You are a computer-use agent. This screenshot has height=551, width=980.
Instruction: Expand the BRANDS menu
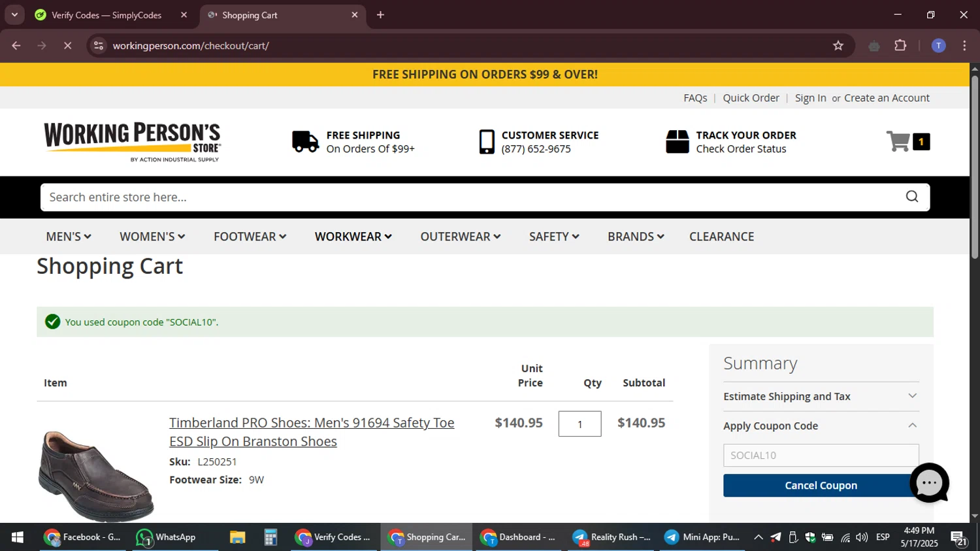pyautogui.click(x=636, y=237)
